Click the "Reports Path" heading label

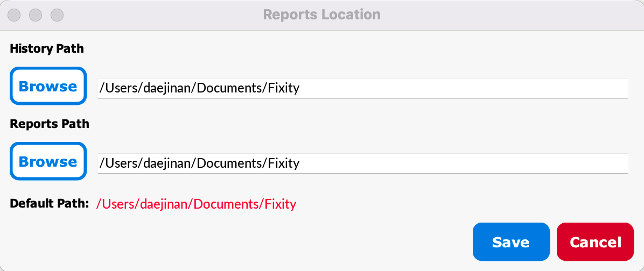pos(50,124)
